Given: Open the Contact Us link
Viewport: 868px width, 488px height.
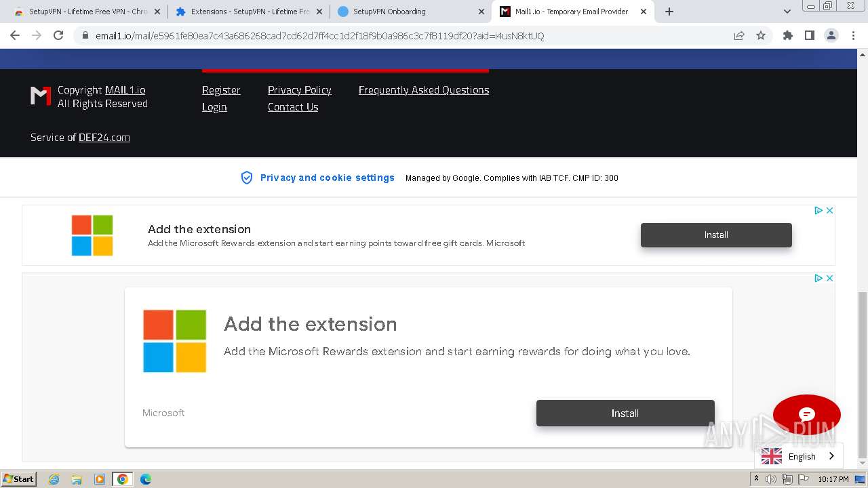Looking at the screenshot, I should click(x=293, y=107).
